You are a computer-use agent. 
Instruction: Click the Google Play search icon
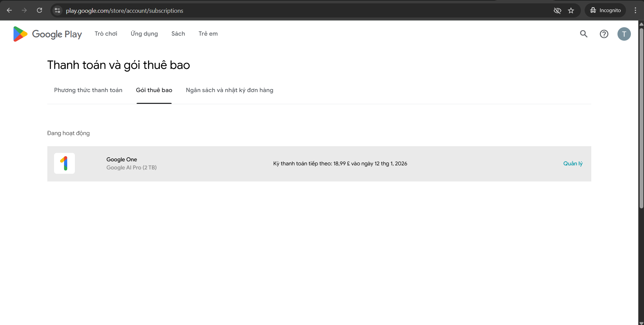(x=584, y=34)
